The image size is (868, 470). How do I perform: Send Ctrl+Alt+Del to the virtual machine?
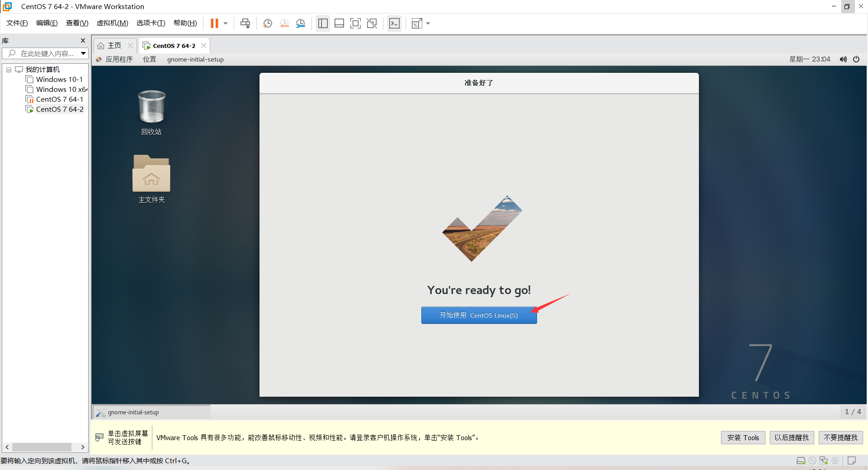click(x=245, y=24)
